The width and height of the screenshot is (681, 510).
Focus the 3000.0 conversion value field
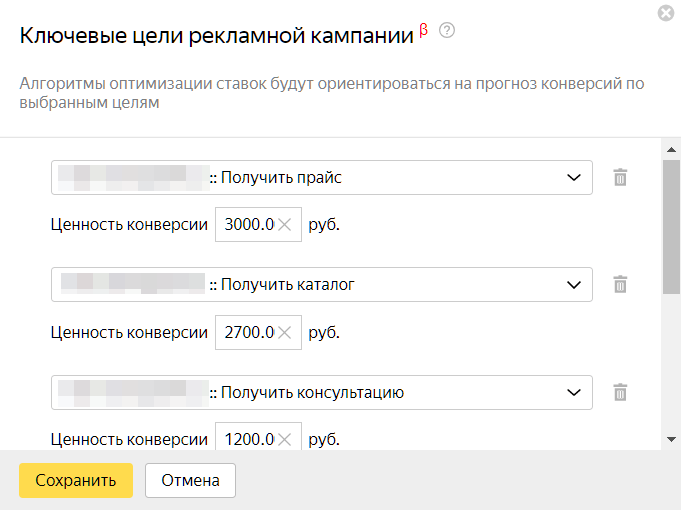coord(249,225)
